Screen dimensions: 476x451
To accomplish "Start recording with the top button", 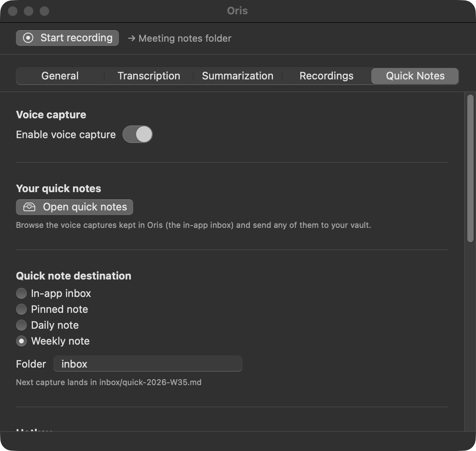I will coord(67,38).
